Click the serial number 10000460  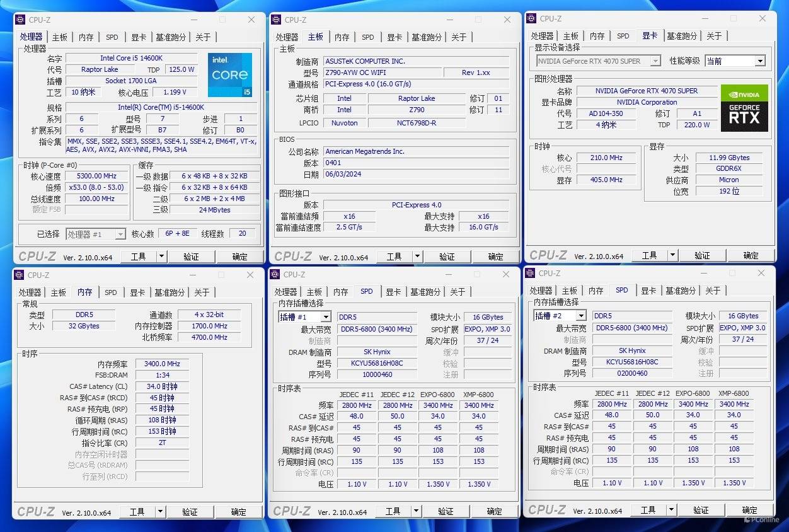click(377, 374)
